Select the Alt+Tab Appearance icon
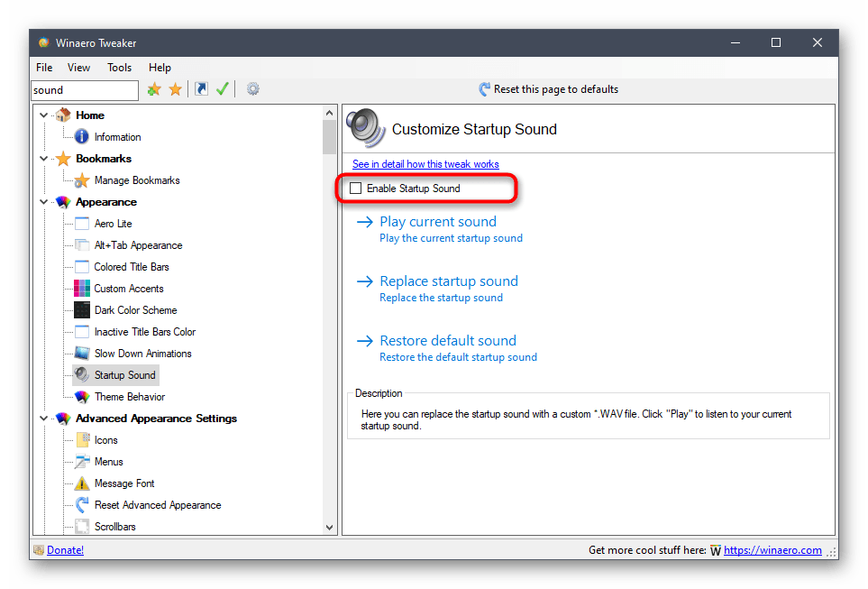This screenshot has width=868, height=589. 82,245
